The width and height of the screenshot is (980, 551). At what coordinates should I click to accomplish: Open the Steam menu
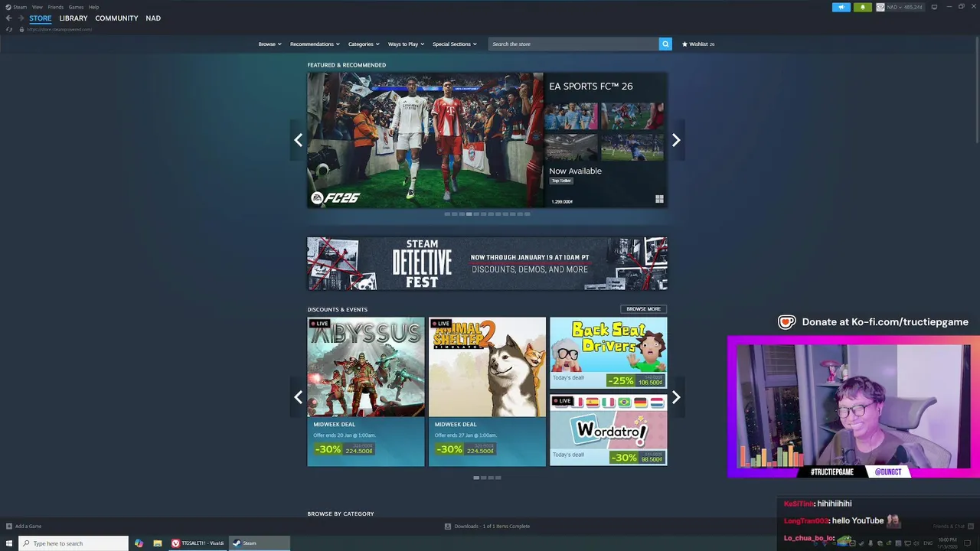tap(20, 7)
